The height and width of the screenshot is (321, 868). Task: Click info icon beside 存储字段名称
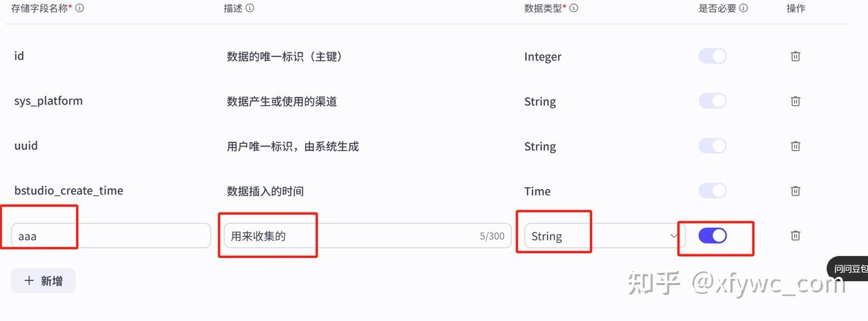point(80,9)
